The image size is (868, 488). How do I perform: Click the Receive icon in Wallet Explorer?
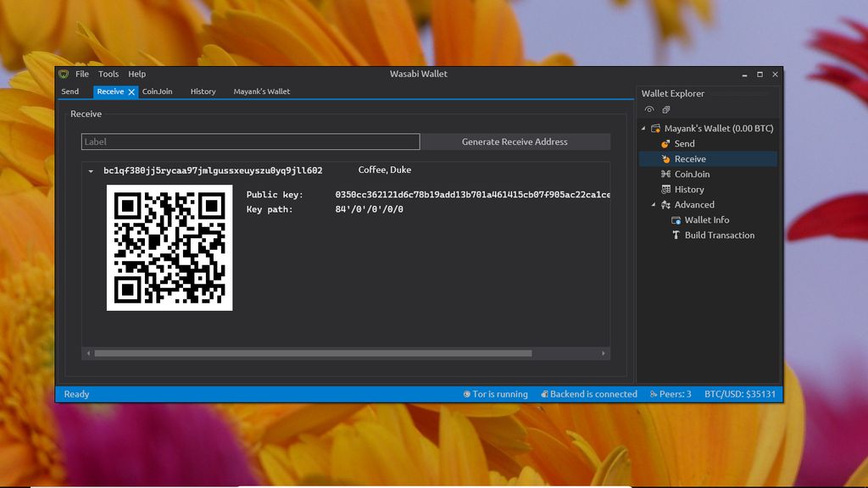[x=666, y=159]
